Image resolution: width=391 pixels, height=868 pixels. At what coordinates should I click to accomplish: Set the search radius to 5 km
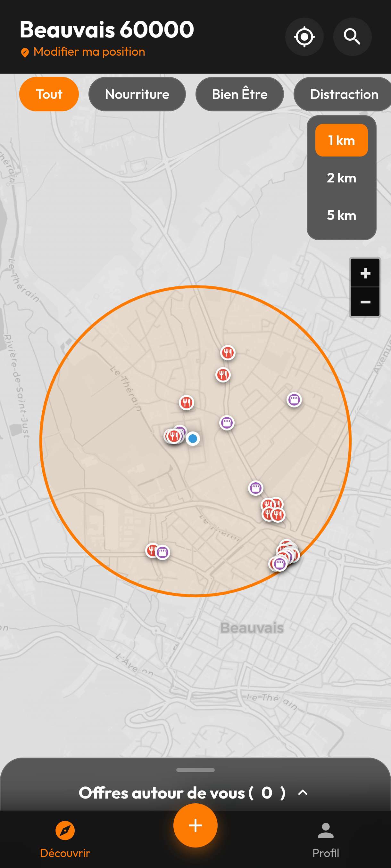[x=341, y=215]
